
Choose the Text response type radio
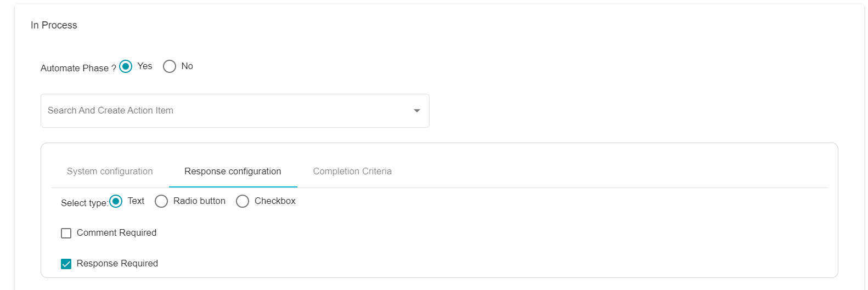(116, 201)
